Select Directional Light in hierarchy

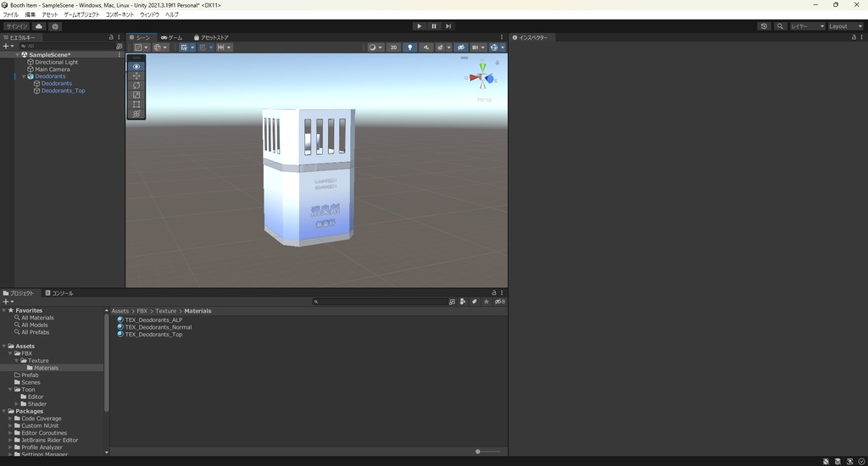pos(57,62)
